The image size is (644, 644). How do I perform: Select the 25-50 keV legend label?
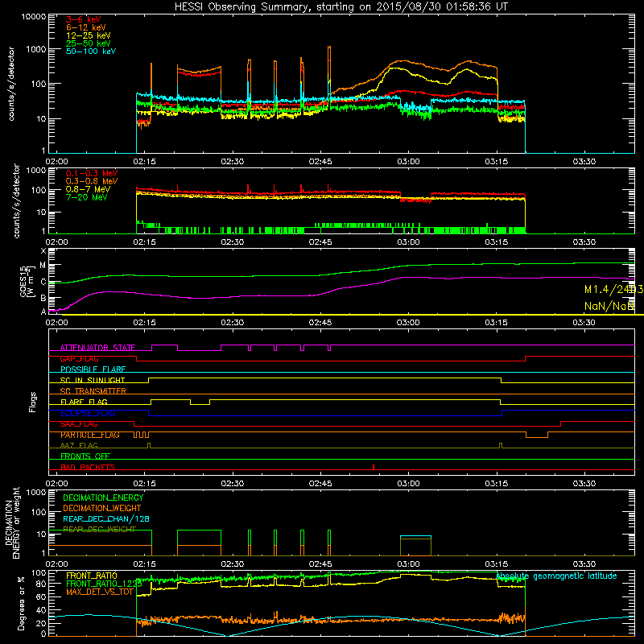[89, 43]
